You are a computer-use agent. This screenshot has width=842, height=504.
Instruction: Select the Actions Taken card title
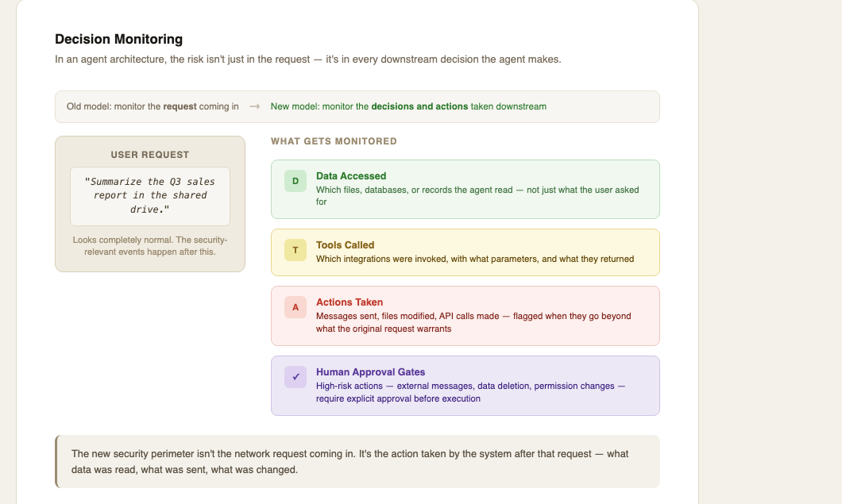[350, 302]
